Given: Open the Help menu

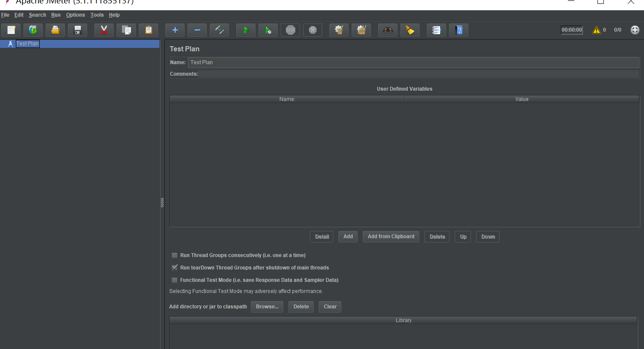Looking at the screenshot, I should point(114,15).
